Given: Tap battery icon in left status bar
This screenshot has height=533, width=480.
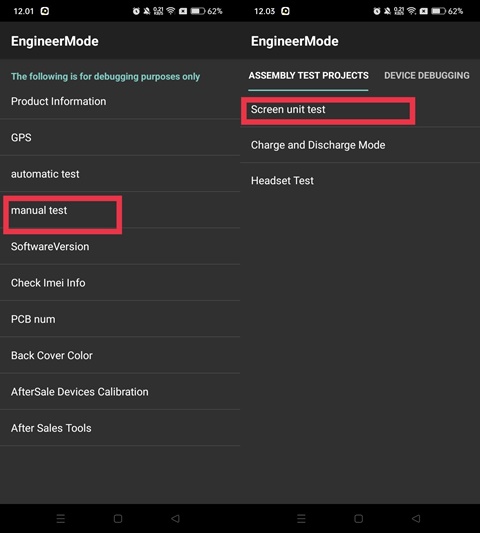Looking at the screenshot, I should point(198,11).
